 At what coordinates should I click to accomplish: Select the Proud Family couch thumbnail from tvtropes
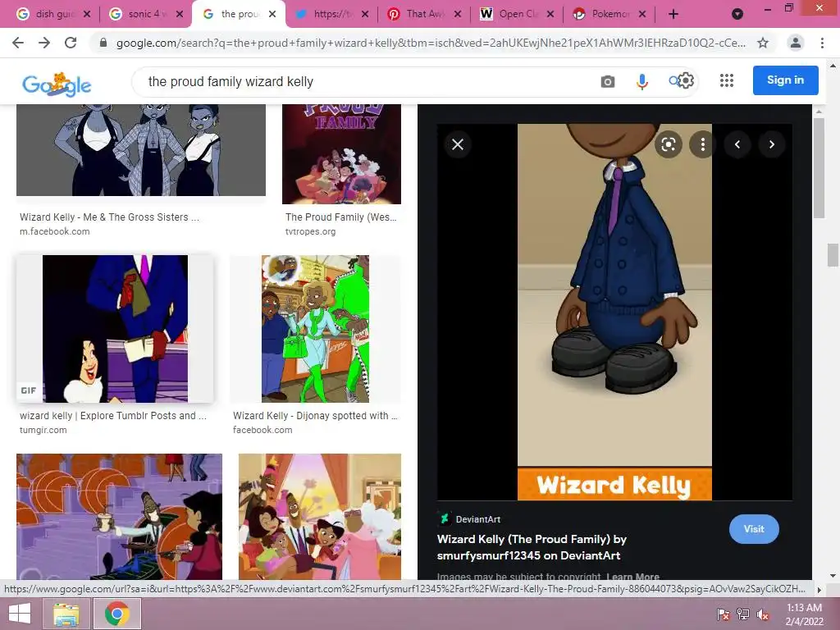(x=342, y=154)
